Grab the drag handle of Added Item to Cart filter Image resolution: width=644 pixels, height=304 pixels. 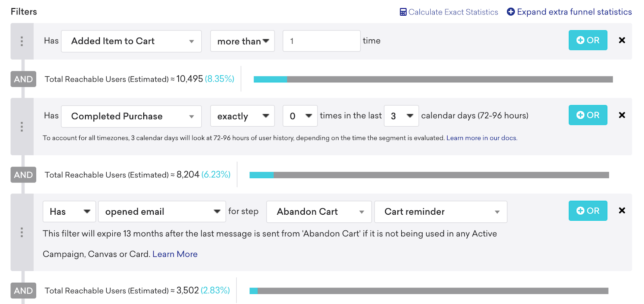point(22,41)
